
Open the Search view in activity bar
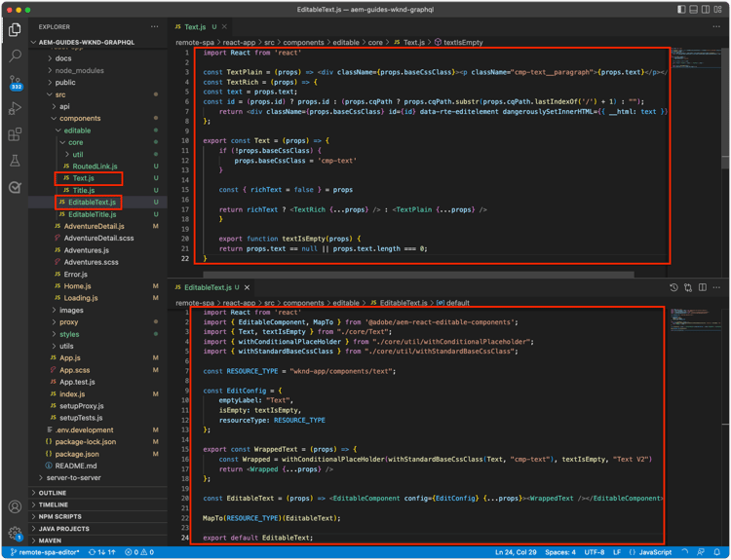[x=15, y=56]
